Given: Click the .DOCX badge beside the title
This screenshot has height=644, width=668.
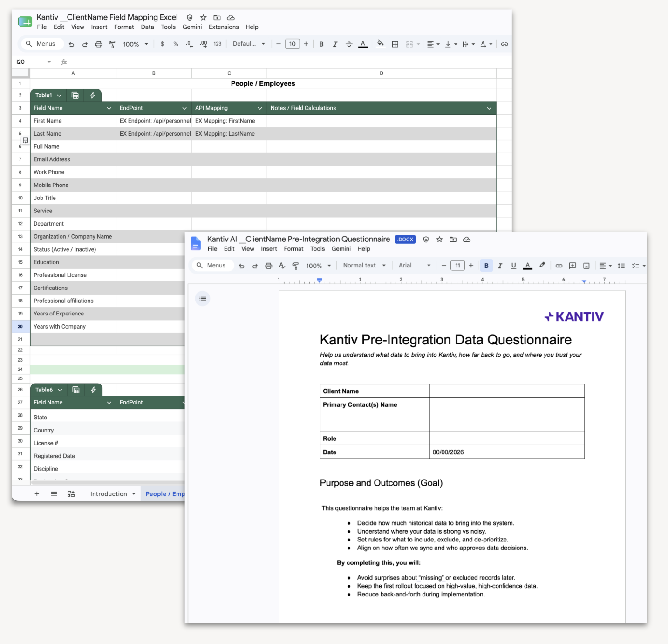Looking at the screenshot, I should (x=405, y=240).
